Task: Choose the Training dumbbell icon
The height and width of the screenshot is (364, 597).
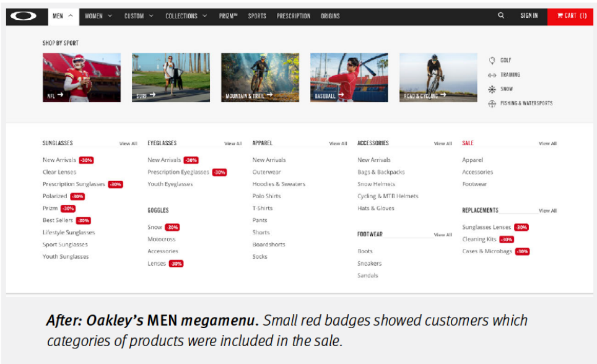Action: [x=492, y=75]
